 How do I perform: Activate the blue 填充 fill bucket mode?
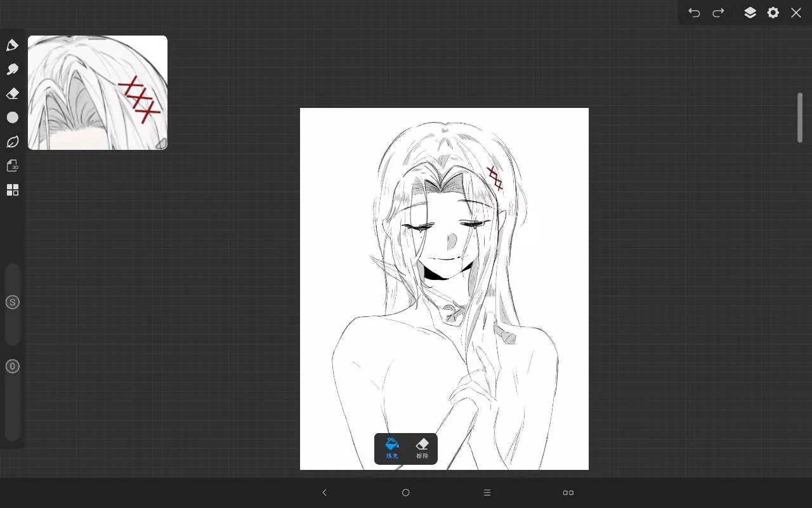tap(392, 448)
